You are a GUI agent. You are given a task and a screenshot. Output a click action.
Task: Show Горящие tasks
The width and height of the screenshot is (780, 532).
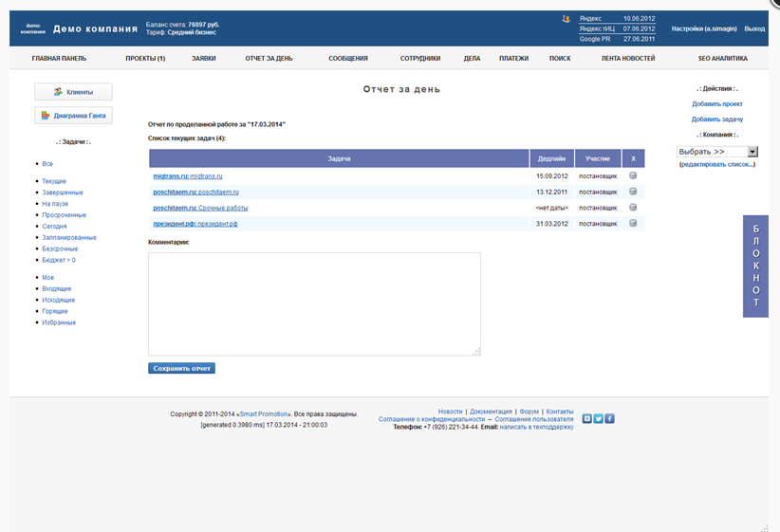[55, 311]
